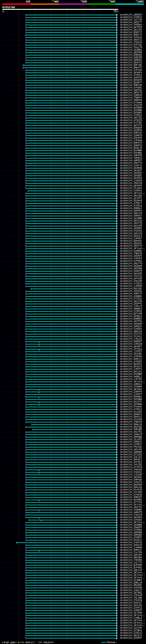Select hit label UniRef100_Q3HRX8

[x=131, y=95]
